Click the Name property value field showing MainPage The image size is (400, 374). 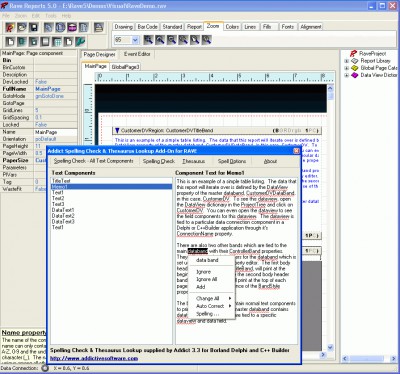[56, 132]
